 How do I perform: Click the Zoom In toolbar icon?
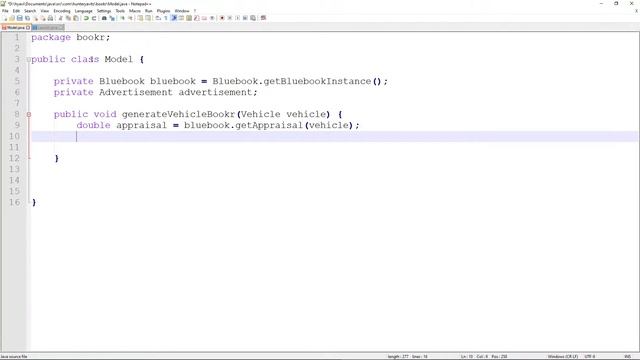pos(122,18)
